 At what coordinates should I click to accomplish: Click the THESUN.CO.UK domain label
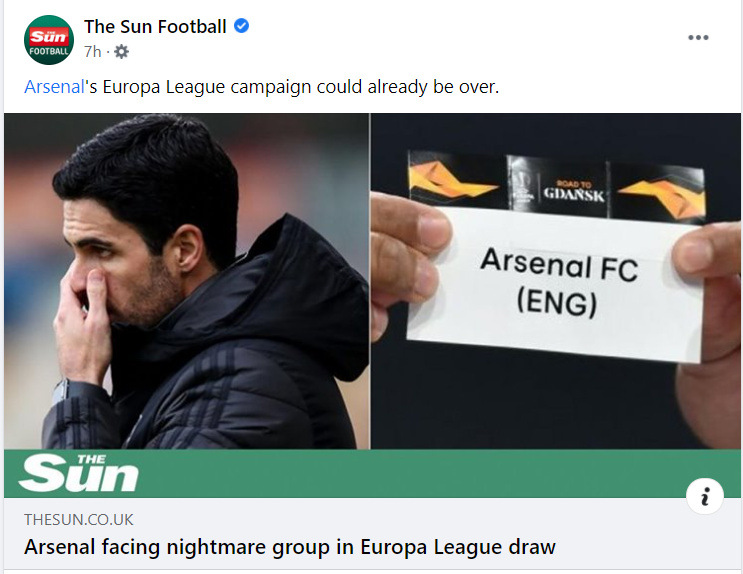[79, 519]
